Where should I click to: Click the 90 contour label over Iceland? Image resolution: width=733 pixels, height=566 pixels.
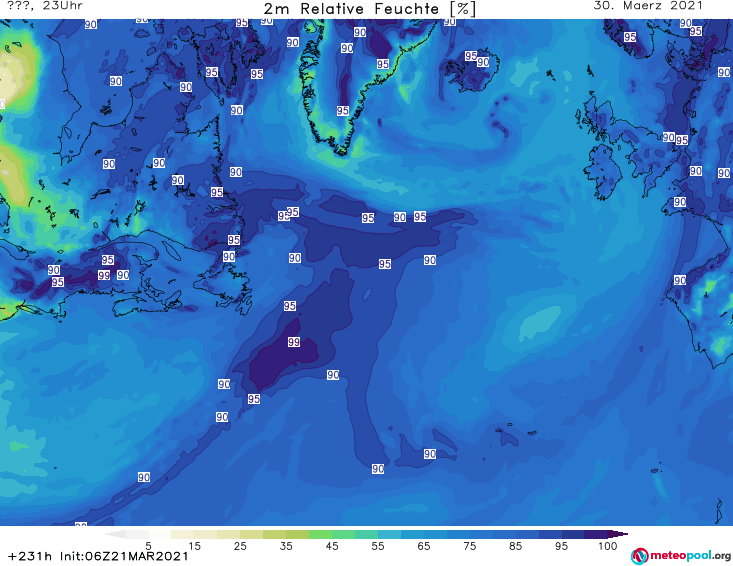click(x=483, y=62)
